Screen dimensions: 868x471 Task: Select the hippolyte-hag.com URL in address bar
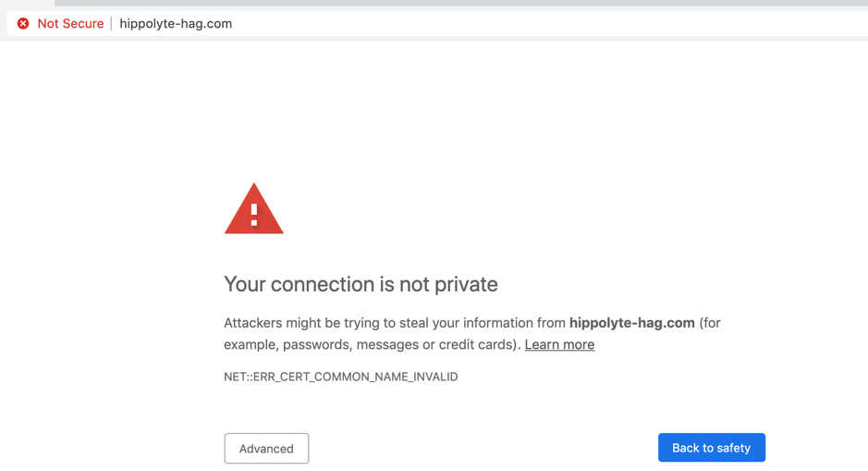(x=176, y=23)
